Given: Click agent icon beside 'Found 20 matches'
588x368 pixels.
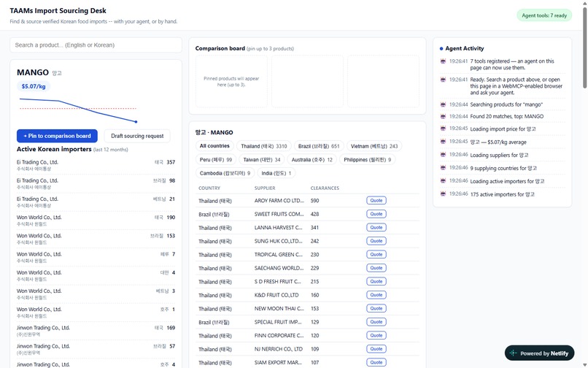Looking at the screenshot, I should (x=443, y=116).
